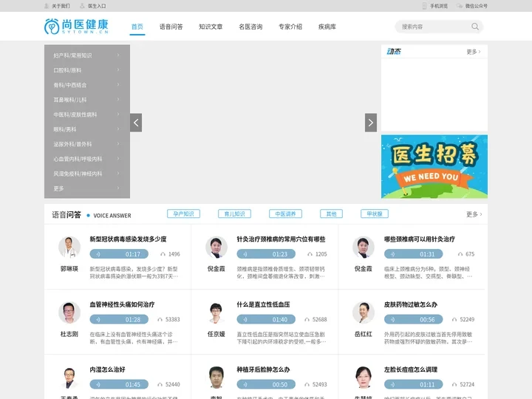Image resolution: width=532 pixels, height=399 pixels.
Task: Click the 手机浏览 phone icon
Action: coord(424,6)
